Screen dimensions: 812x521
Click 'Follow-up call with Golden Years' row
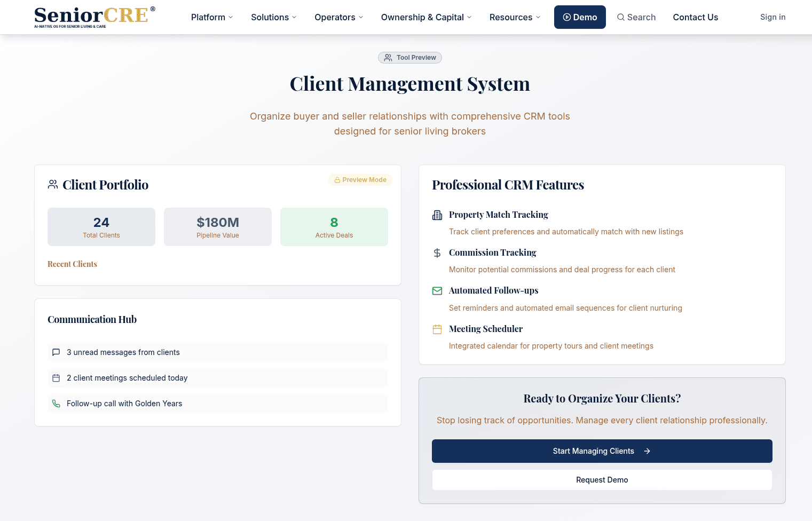pyautogui.click(x=218, y=404)
